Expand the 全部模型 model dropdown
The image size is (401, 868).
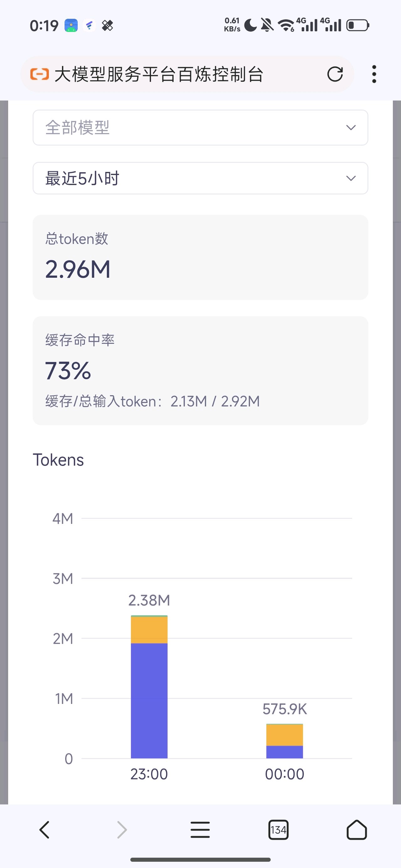(x=200, y=128)
